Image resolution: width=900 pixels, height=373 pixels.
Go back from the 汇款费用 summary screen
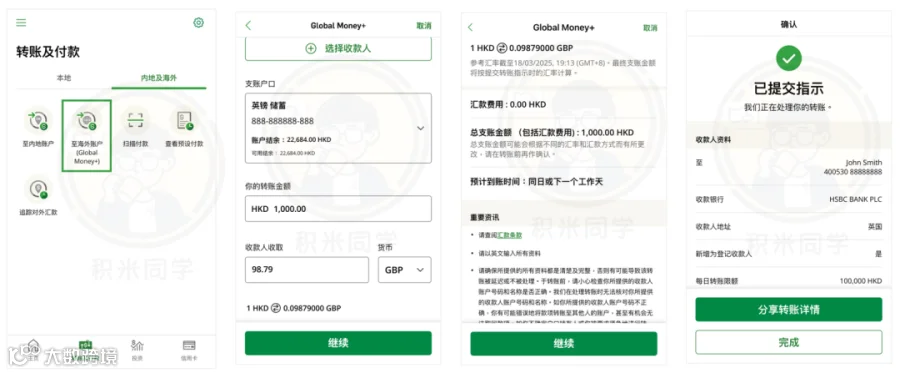coord(470,27)
